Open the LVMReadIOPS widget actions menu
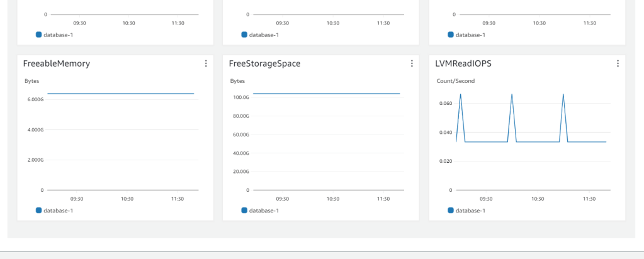Image resolution: width=644 pixels, height=259 pixels. coord(618,63)
